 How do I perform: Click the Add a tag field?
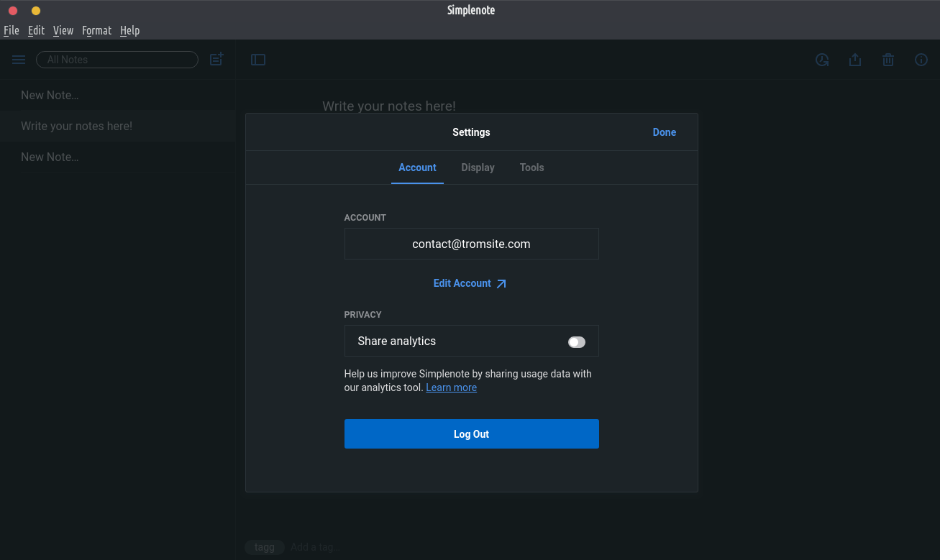(x=315, y=547)
